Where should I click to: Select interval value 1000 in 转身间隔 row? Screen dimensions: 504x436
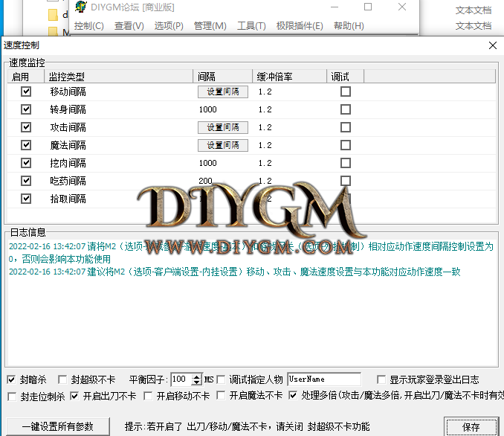pyautogui.click(x=208, y=109)
